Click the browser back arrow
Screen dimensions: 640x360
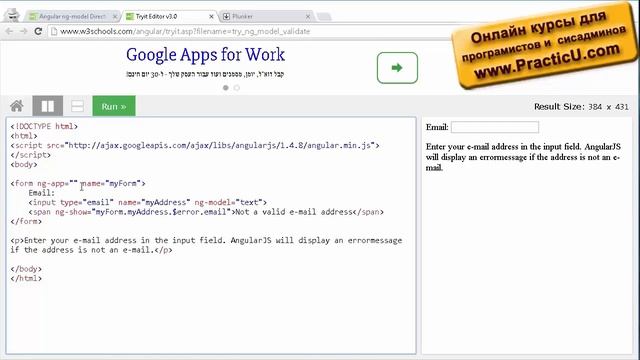(x=9, y=31)
